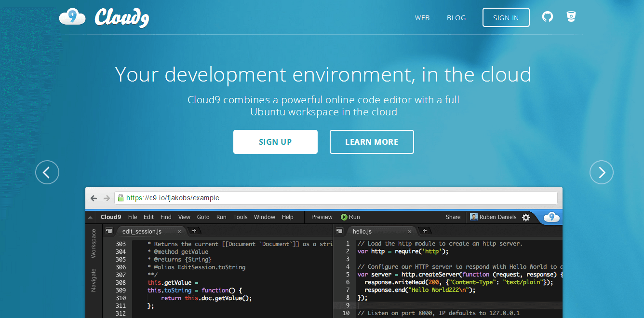Screen dimensions: 644x318
Task: Open the File menu in the editor
Action: (132, 217)
